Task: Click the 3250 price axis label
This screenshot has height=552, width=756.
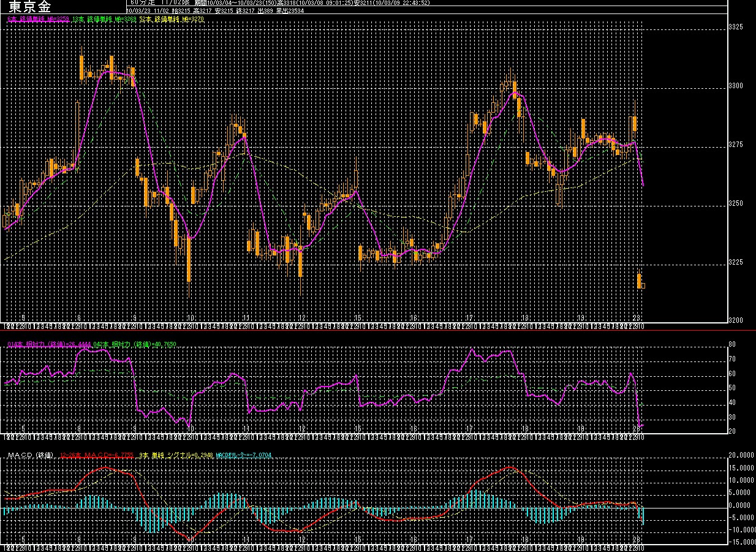Action: tap(736, 204)
